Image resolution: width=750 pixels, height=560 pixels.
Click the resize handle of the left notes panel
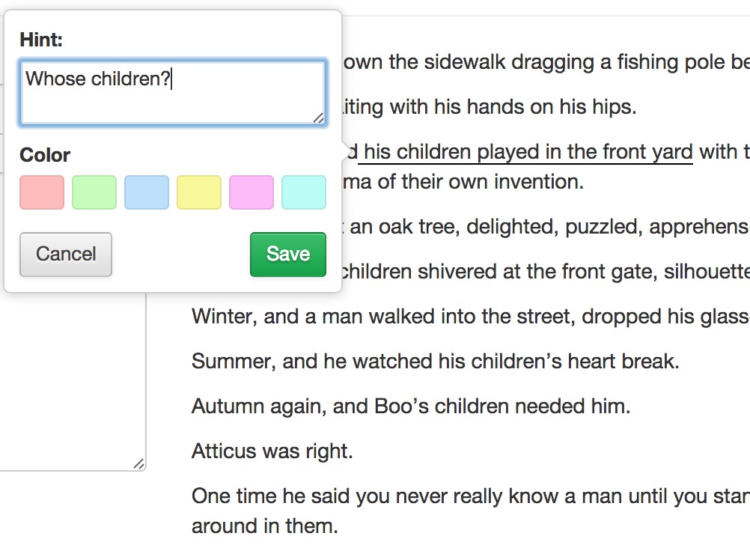139,464
